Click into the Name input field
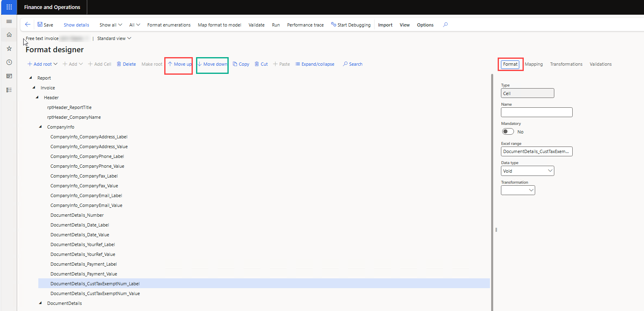The image size is (644, 311). tap(536, 112)
